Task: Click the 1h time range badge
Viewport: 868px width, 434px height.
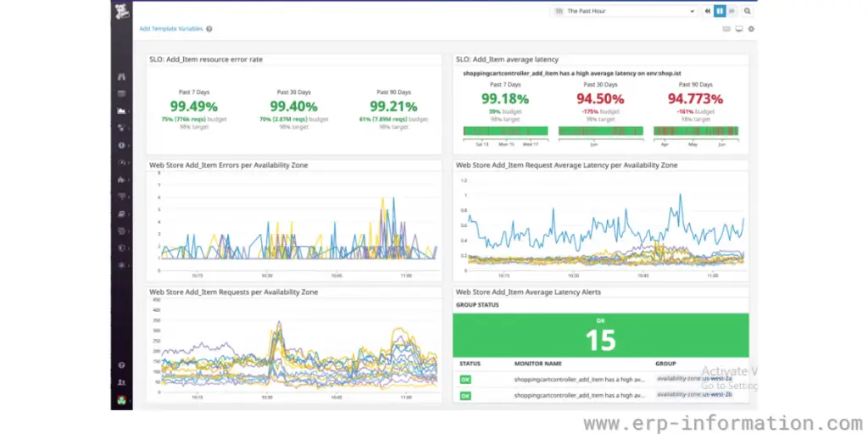Action: tap(559, 11)
